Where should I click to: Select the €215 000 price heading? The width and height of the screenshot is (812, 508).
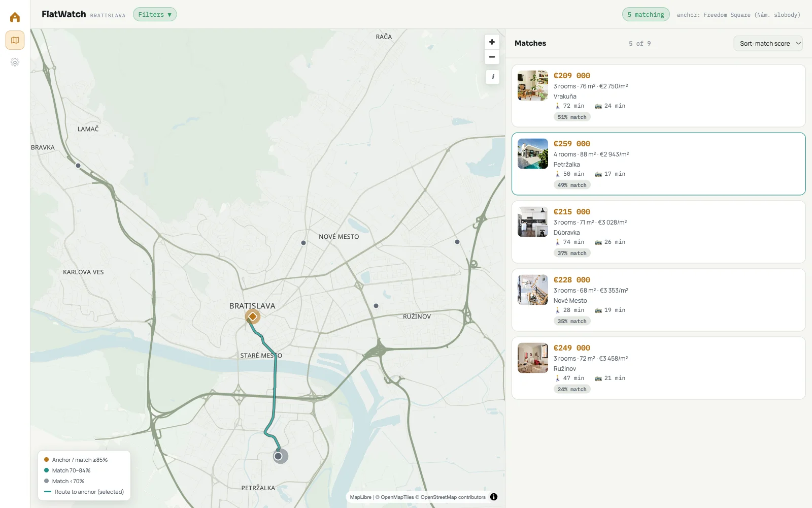[572, 212]
